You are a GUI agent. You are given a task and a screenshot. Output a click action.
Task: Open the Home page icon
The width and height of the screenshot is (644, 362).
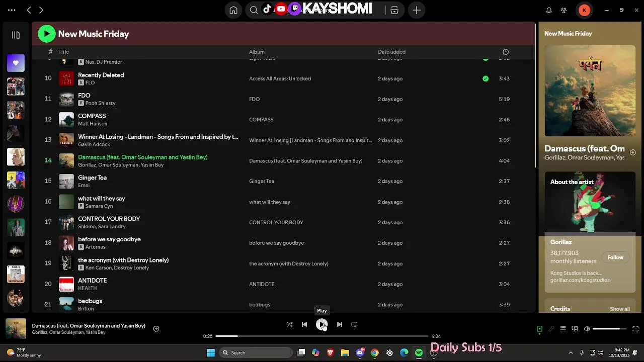click(x=233, y=10)
